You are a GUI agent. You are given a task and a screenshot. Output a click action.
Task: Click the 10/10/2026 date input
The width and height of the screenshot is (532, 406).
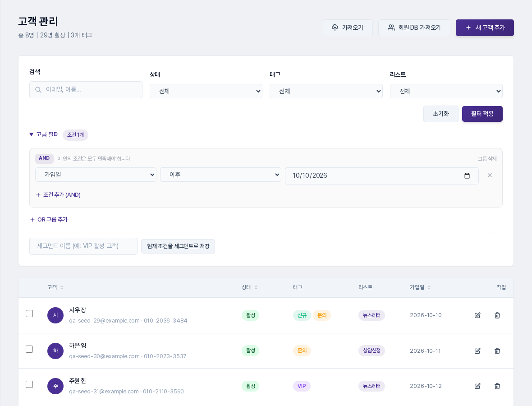pos(382,175)
